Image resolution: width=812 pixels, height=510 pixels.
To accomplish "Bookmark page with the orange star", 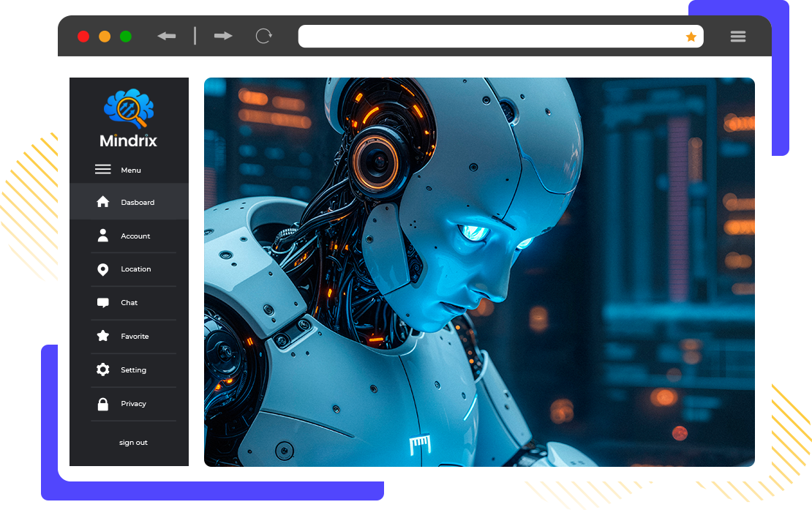I will point(691,37).
